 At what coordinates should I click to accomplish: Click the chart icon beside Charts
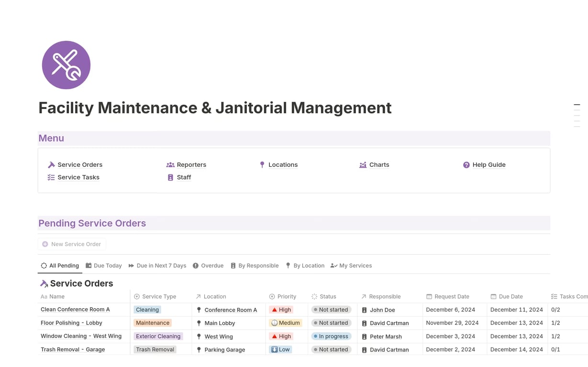click(363, 165)
